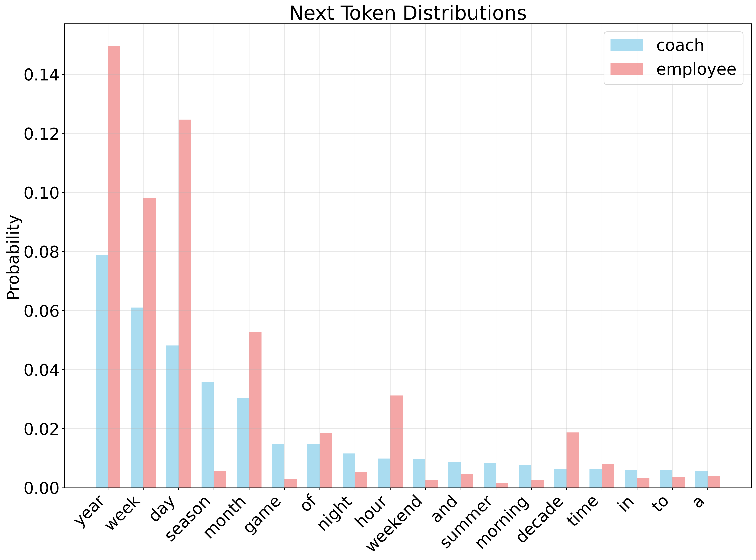Select the pink employee bar for "decade"
Screen dimensions: 756x560
573,460
